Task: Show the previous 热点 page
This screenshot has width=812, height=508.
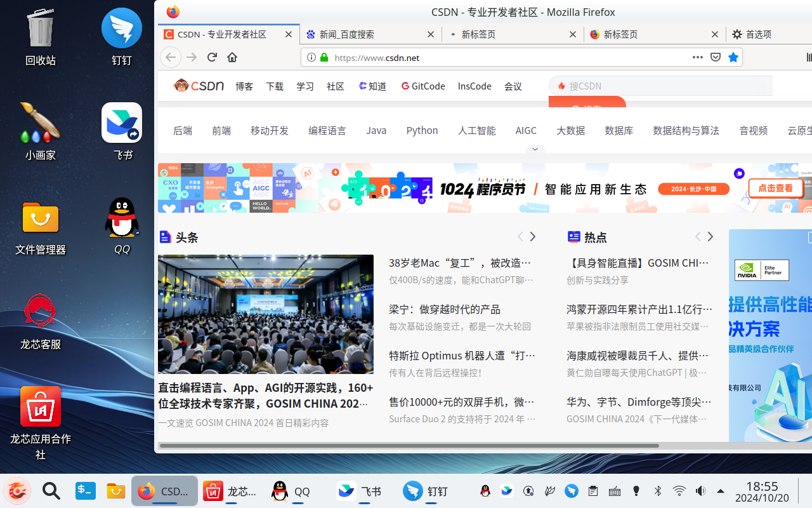Action: (698, 236)
